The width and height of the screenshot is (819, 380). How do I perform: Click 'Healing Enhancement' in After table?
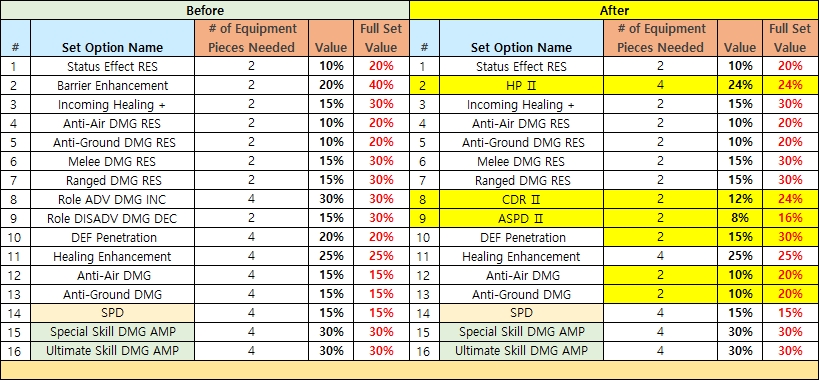point(521,256)
